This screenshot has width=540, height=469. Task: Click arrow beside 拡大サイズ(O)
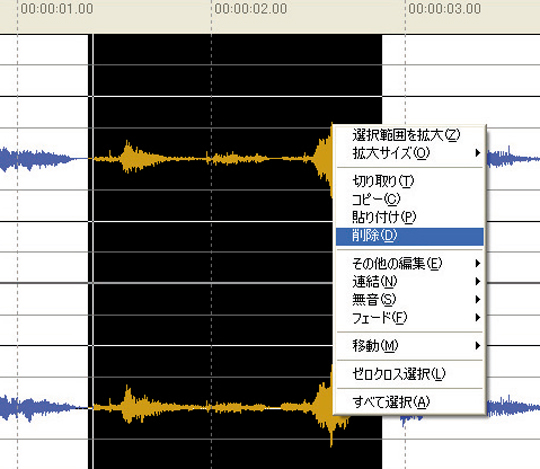(x=477, y=153)
